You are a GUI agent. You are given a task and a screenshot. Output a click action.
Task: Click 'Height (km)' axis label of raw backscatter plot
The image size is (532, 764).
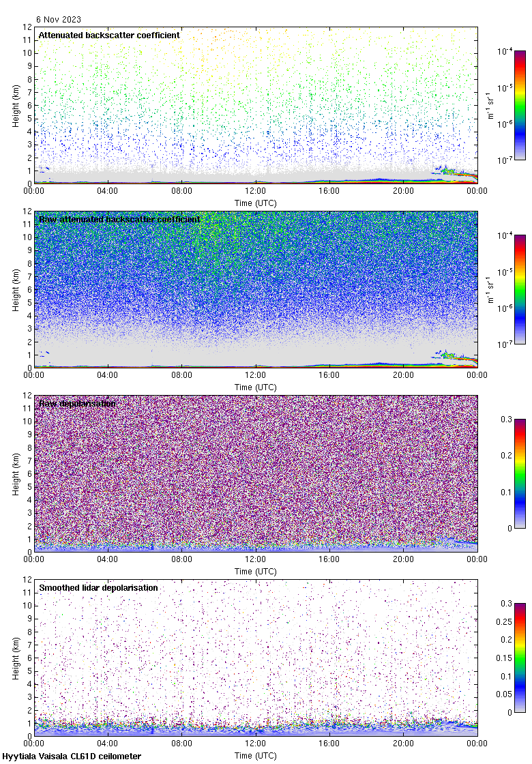point(16,290)
